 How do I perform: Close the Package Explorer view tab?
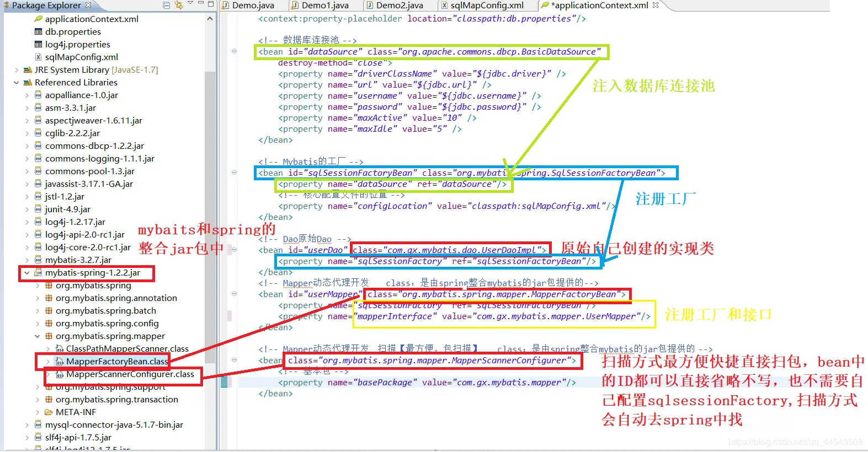(x=88, y=5)
